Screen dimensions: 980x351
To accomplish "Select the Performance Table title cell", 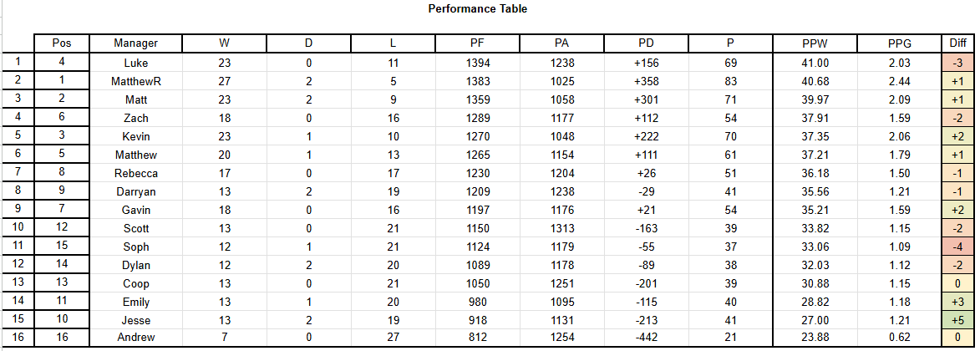I will (x=478, y=8).
